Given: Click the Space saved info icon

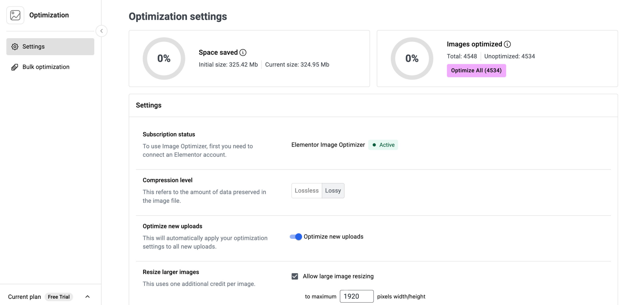Looking at the screenshot, I should click(243, 52).
